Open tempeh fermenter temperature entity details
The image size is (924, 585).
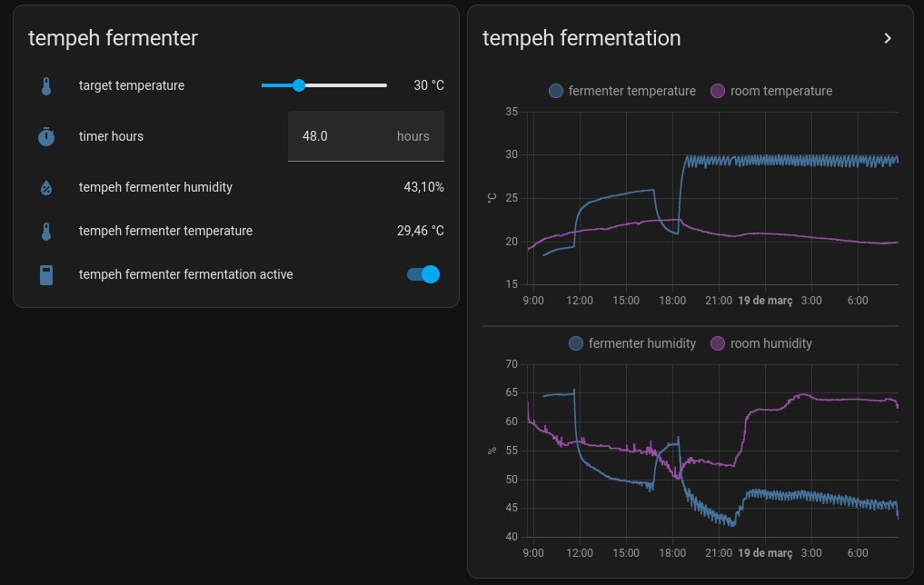(x=165, y=231)
